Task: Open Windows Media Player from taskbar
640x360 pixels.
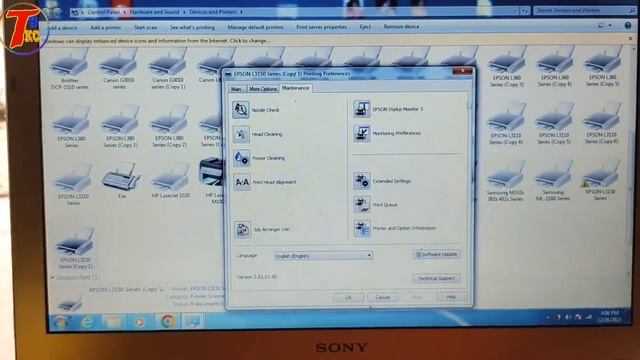Action: tap(140, 322)
